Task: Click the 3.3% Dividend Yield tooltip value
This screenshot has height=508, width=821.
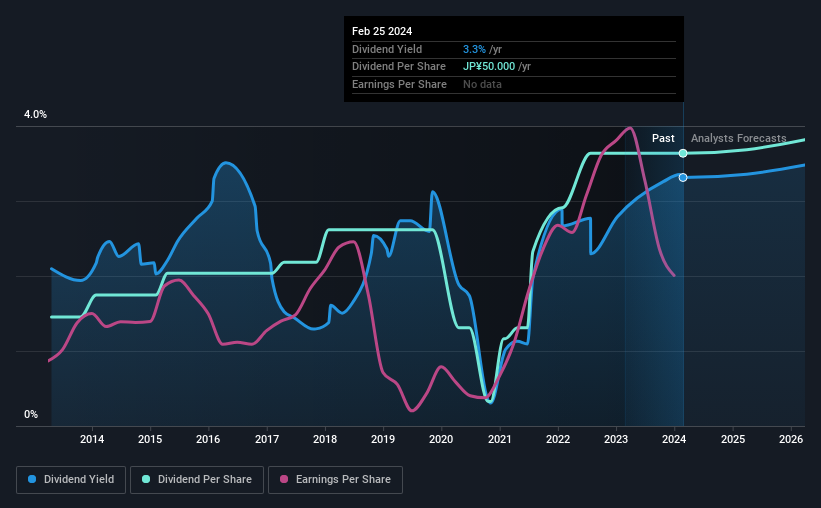Action: pos(474,49)
